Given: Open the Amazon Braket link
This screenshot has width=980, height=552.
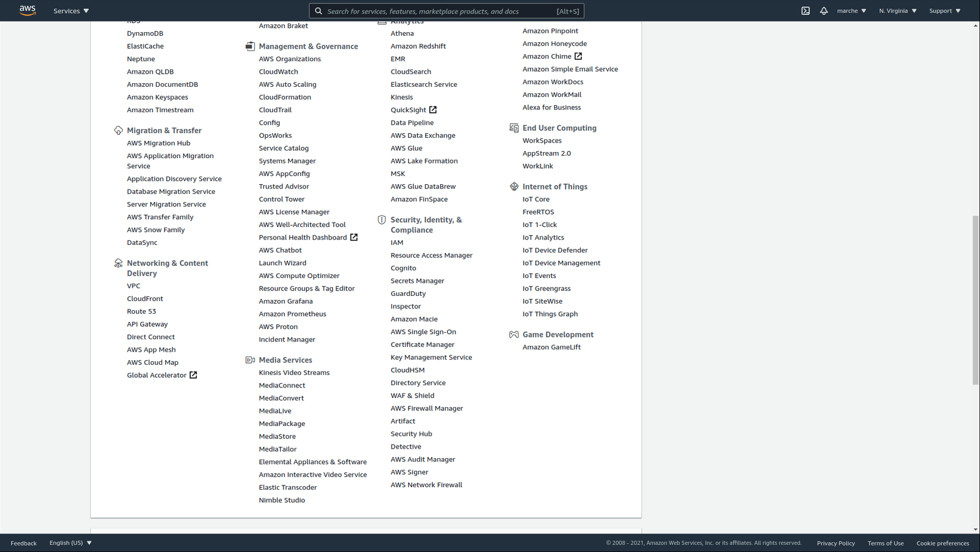Looking at the screenshot, I should (283, 26).
